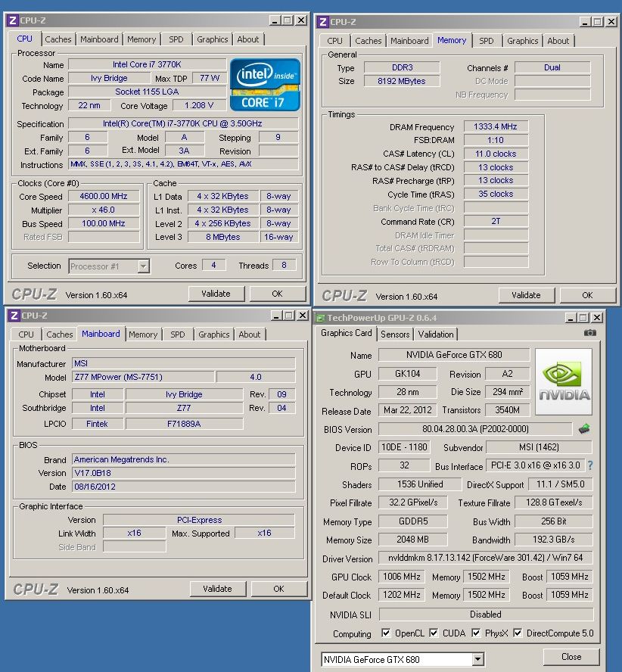Image resolution: width=622 pixels, height=672 pixels.
Task: Click the CPU-Z icon in Memory window title
Action: coord(322,22)
